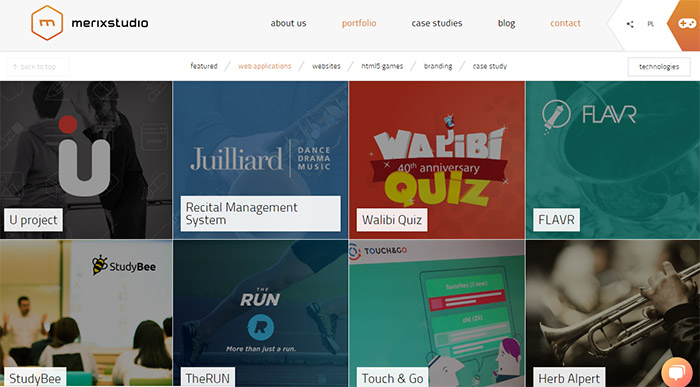Screen dimensions: 700x387
Task: Open the share icon in header
Action: click(x=630, y=24)
